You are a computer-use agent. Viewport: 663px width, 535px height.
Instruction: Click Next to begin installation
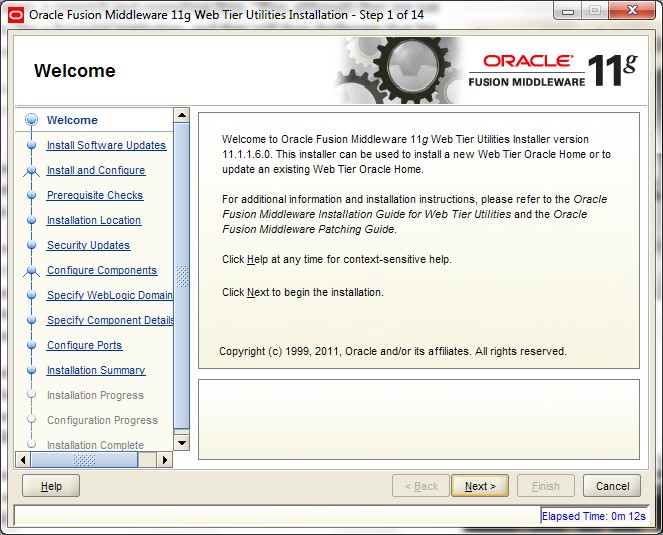pos(480,486)
